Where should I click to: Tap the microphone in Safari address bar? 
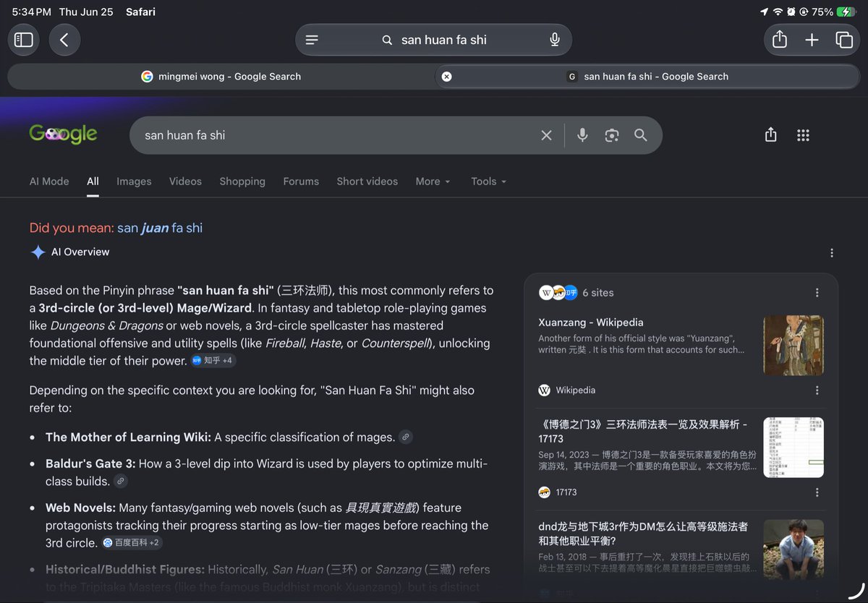[555, 40]
